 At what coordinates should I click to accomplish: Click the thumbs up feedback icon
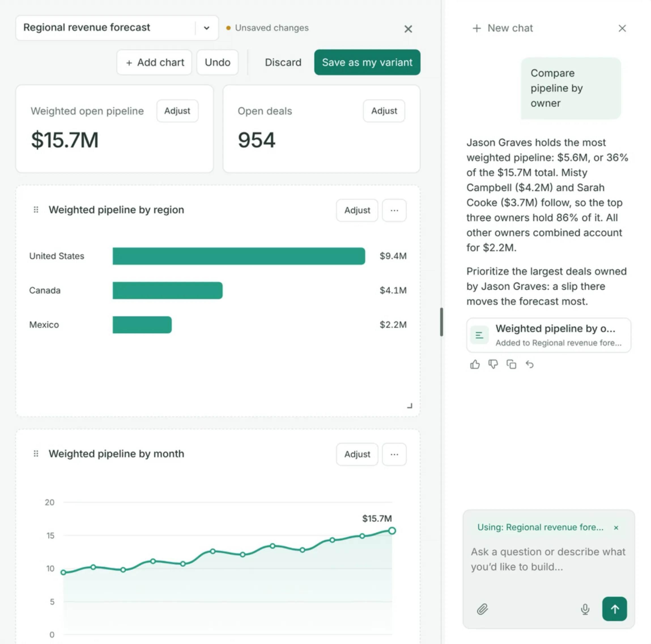click(475, 364)
